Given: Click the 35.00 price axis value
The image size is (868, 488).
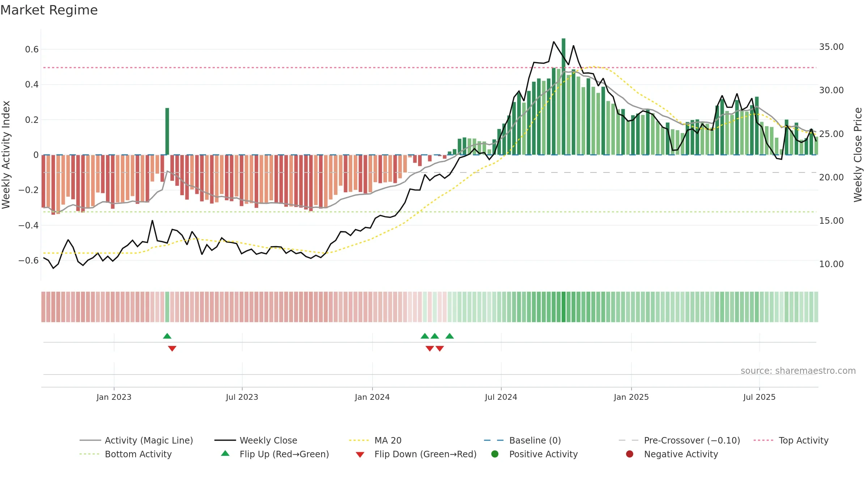Looking at the screenshot, I should [x=831, y=47].
